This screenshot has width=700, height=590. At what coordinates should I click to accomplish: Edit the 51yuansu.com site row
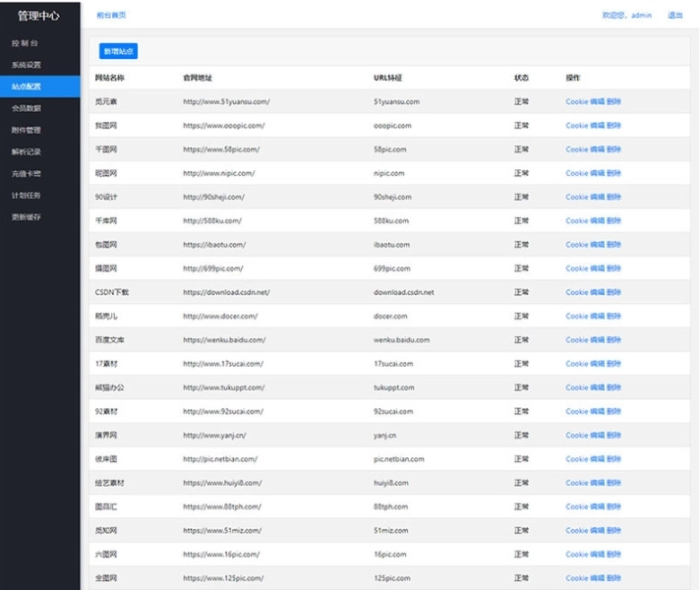click(x=598, y=102)
